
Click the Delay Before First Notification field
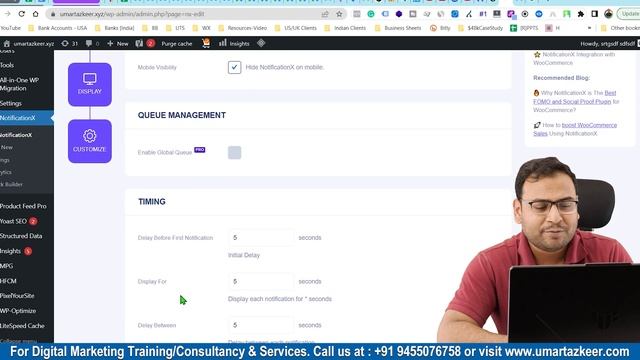click(x=261, y=238)
